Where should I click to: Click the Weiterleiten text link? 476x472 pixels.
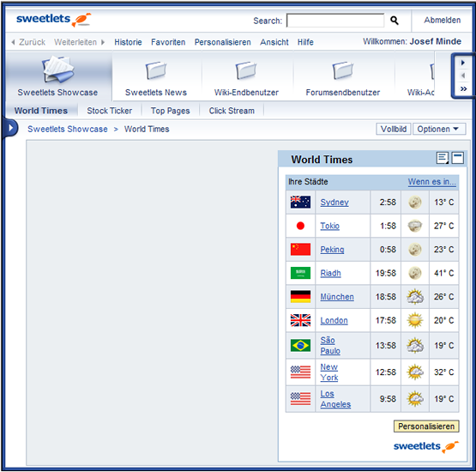[75, 42]
